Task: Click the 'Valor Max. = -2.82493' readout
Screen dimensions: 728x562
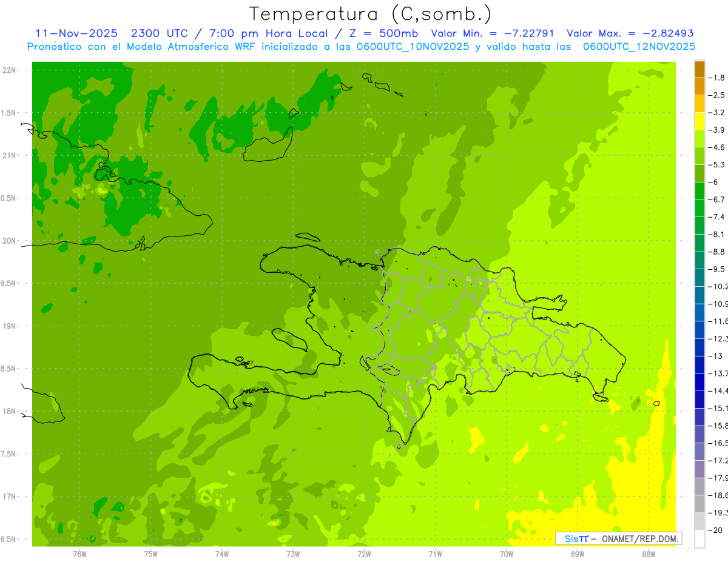Action: pyautogui.click(x=630, y=33)
